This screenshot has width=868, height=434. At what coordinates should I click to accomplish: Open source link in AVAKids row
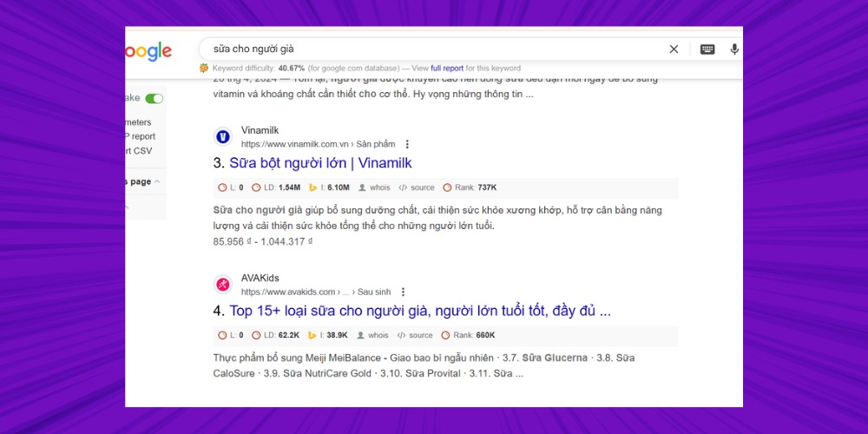click(415, 335)
